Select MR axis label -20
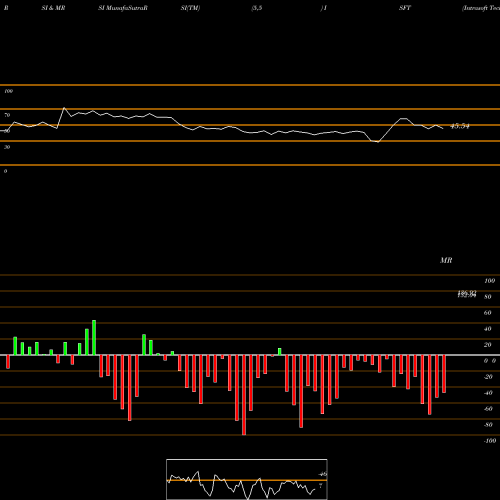The height and width of the screenshot is (500, 500). [488, 377]
